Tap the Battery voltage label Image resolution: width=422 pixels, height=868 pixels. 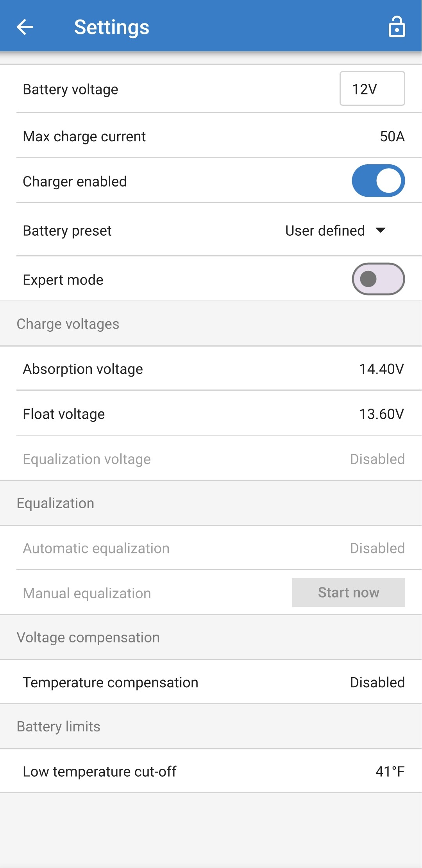point(71,89)
